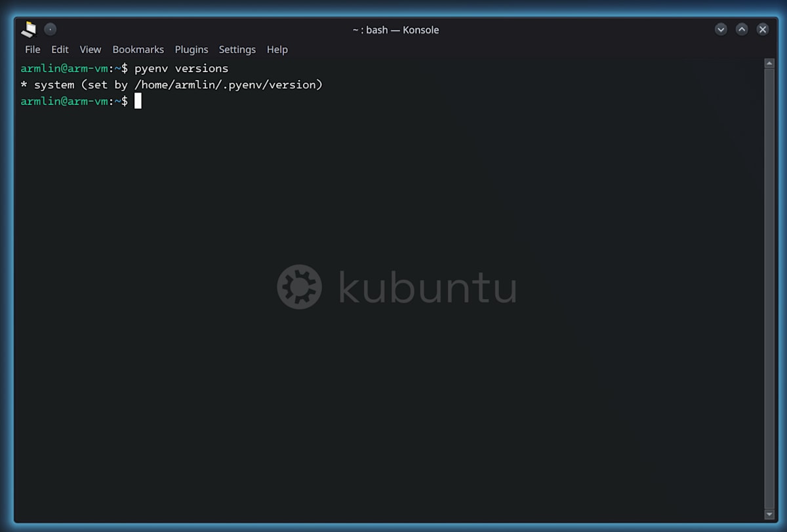The image size is (787, 532).
Task: Click the first 'armlin@arm-vm' prompt text
Action: coord(64,68)
